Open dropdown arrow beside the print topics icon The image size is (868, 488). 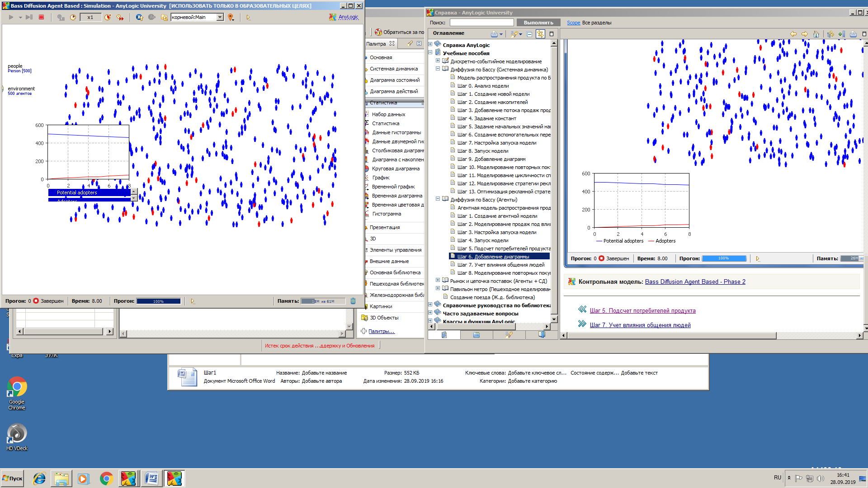(x=501, y=34)
